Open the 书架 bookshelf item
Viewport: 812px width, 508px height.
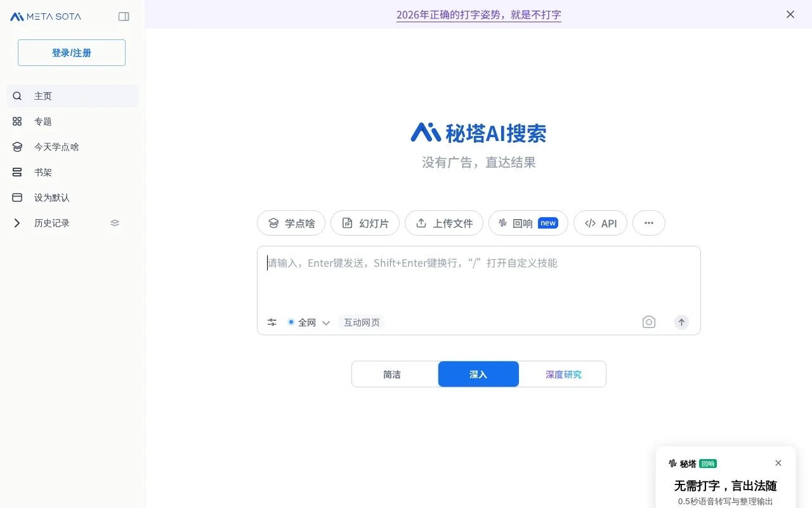pyautogui.click(x=72, y=172)
